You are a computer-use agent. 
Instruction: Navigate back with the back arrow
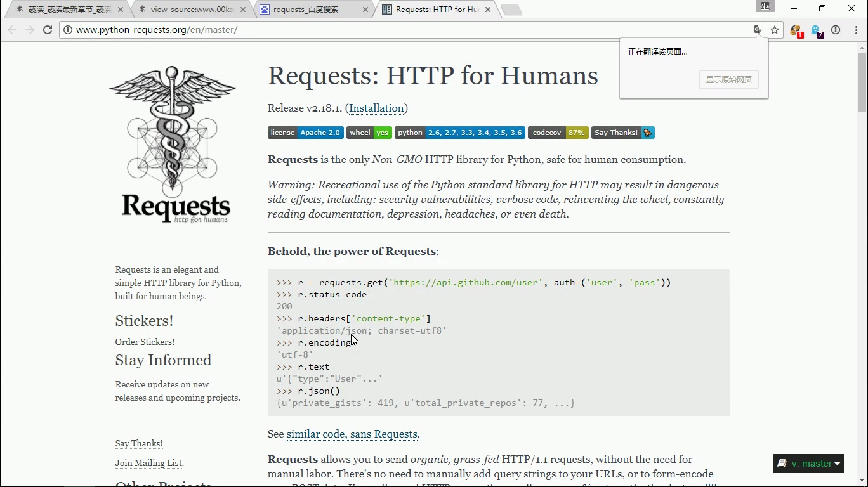[12, 29]
